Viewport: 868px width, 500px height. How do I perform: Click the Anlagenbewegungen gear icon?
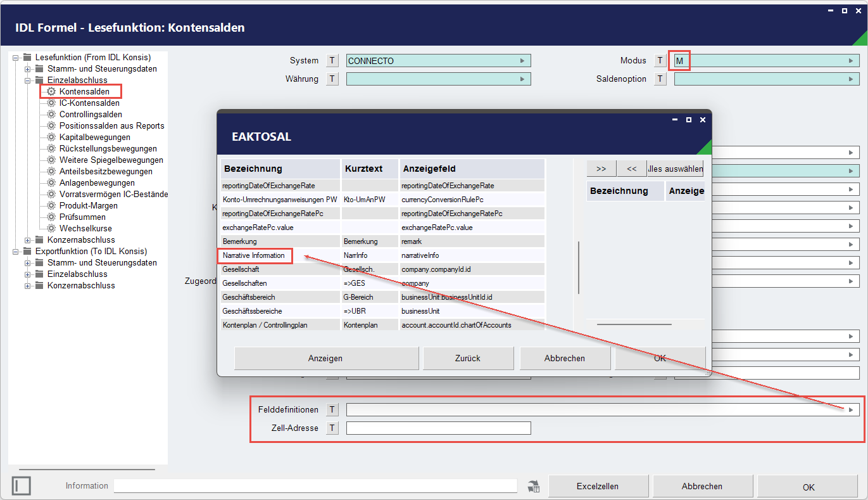pos(51,183)
